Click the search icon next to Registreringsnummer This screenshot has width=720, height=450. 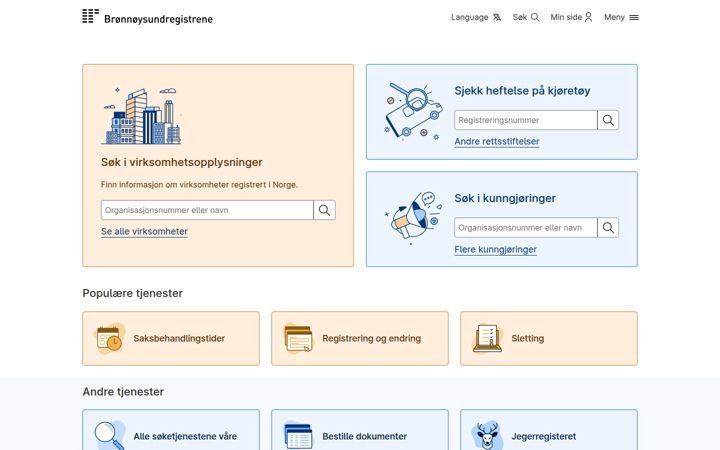tap(608, 120)
